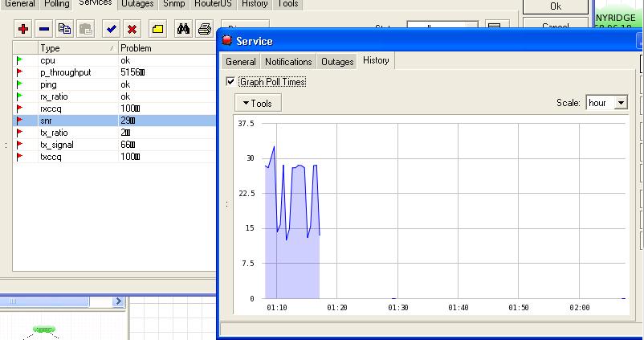Screen dimensions: 644x340
Task: Click the red plus Add service icon
Action: [x=23, y=29]
